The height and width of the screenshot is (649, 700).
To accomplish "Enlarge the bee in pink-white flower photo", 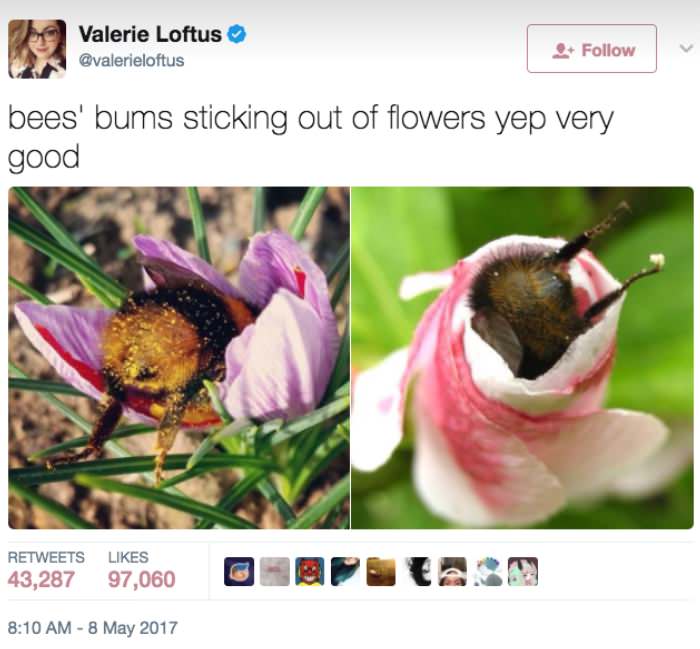I will 522,357.
